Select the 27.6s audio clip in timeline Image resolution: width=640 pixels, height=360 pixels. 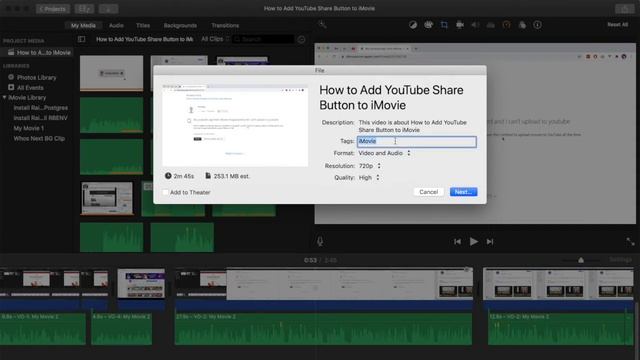click(323, 329)
